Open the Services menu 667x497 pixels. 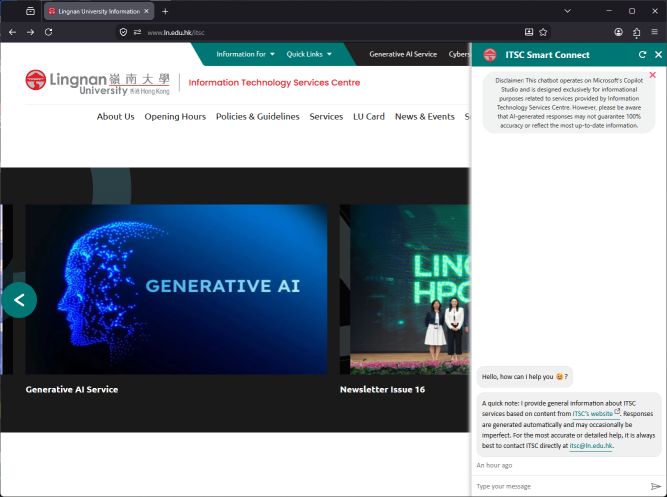[x=326, y=117]
